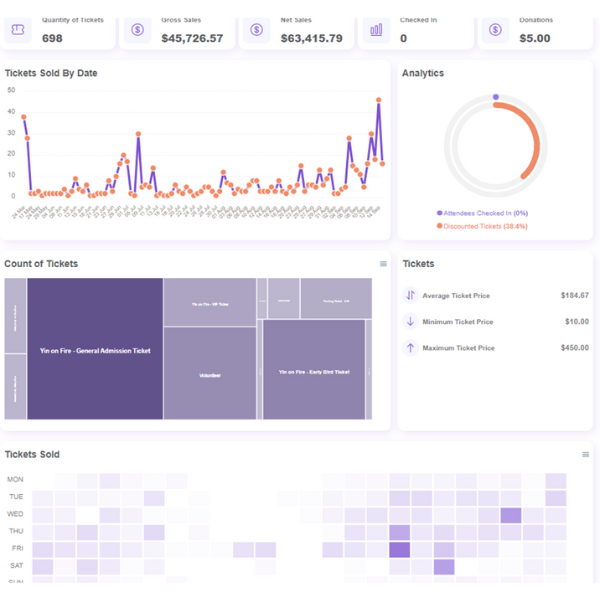Click the 698 tickets quantity value
Image resolution: width=600 pixels, height=600 pixels.
pyautogui.click(x=52, y=38)
